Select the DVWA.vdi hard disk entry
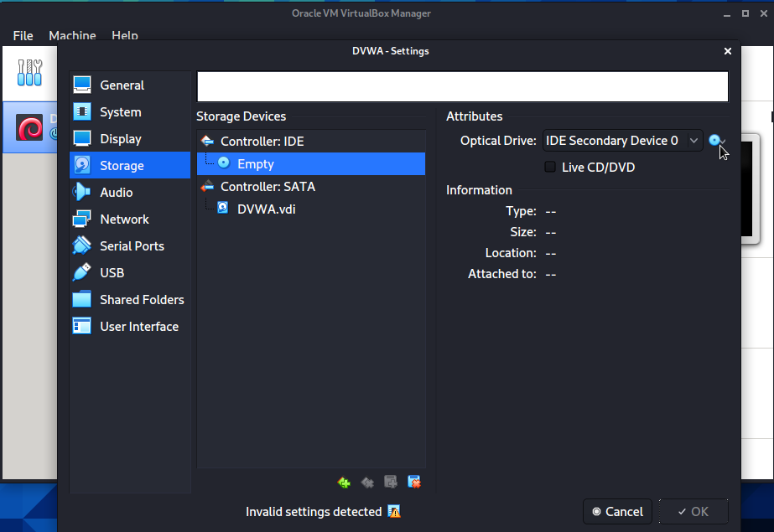Image resolution: width=774 pixels, height=532 pixels. [x=311, y=209]
